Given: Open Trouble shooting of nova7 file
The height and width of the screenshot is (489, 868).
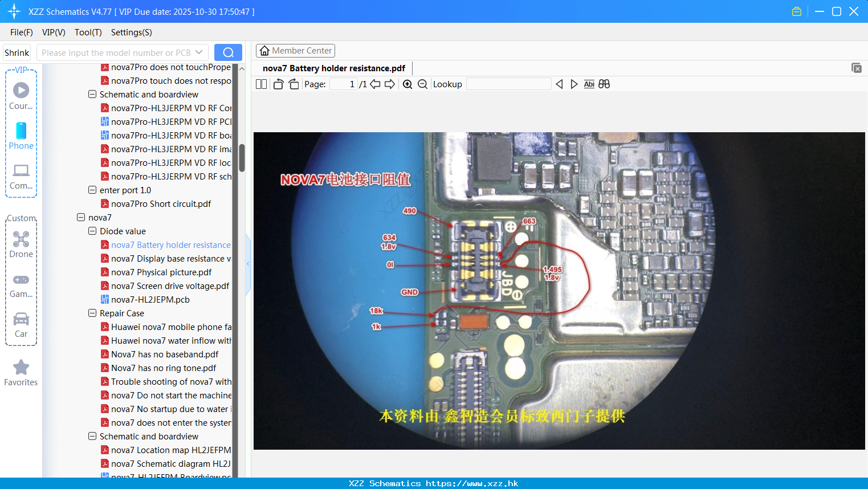Looking at the screenshot, I should coord(171,381).
